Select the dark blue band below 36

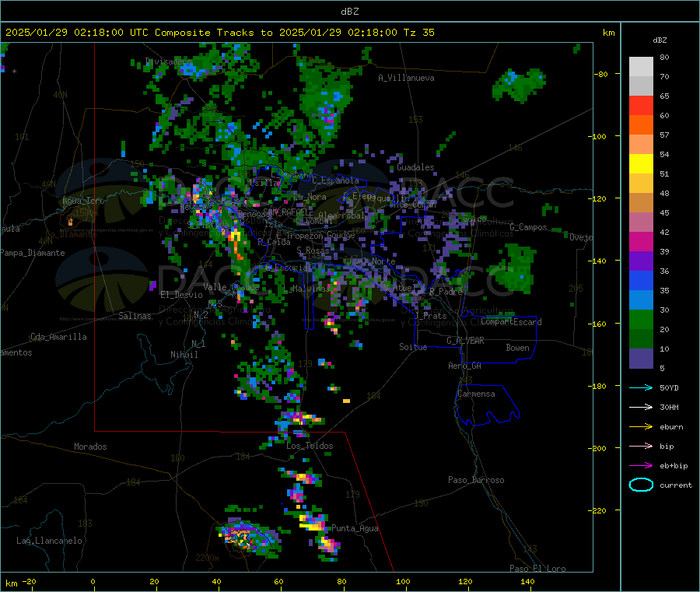641,280
